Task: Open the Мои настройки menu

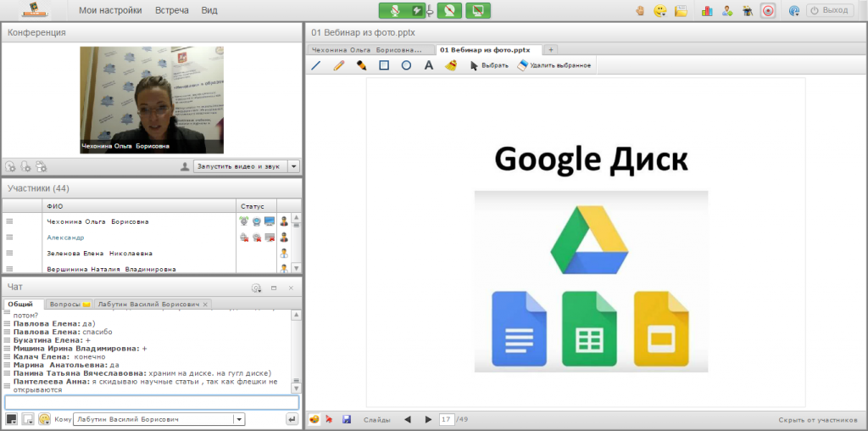Action: (x=110, y=10)
